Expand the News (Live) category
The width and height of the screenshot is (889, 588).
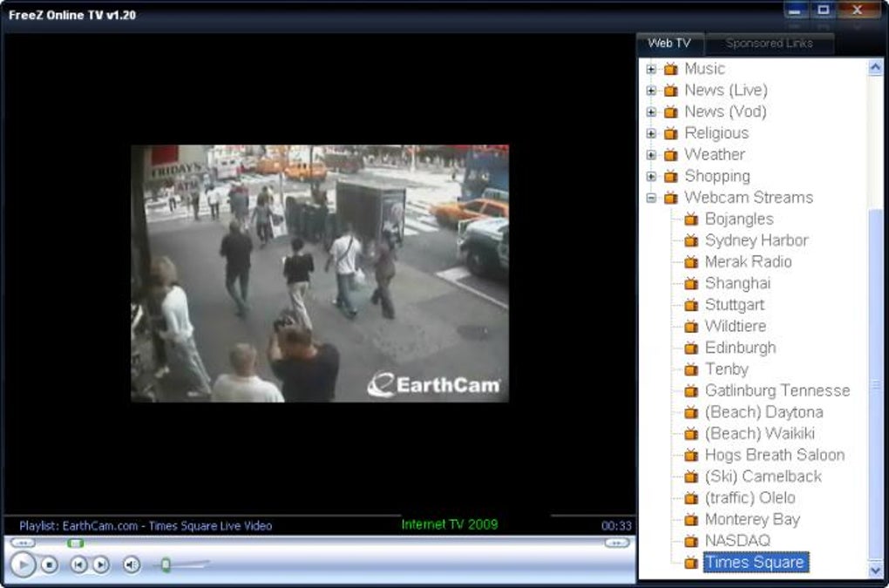tap(651, 91)
